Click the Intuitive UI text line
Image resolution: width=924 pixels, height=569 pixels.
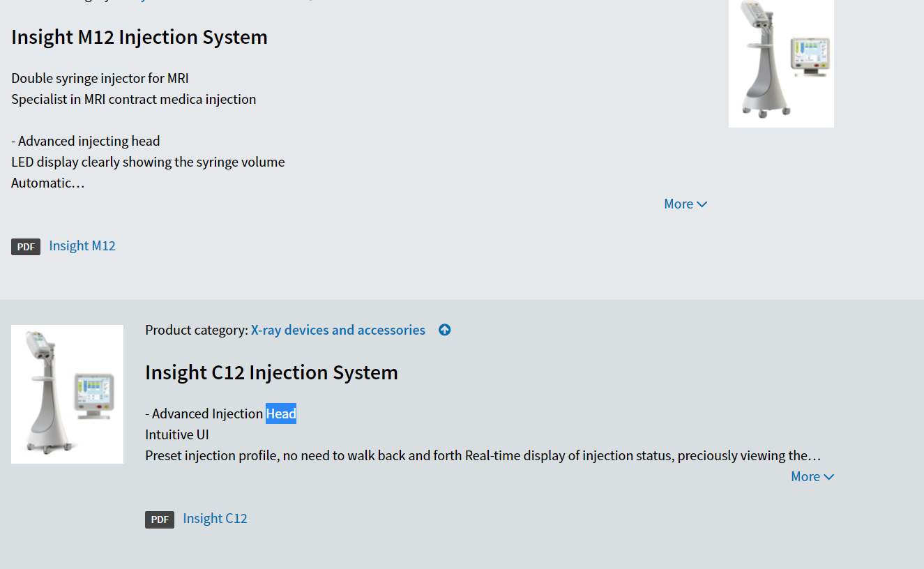coord(177,434)
